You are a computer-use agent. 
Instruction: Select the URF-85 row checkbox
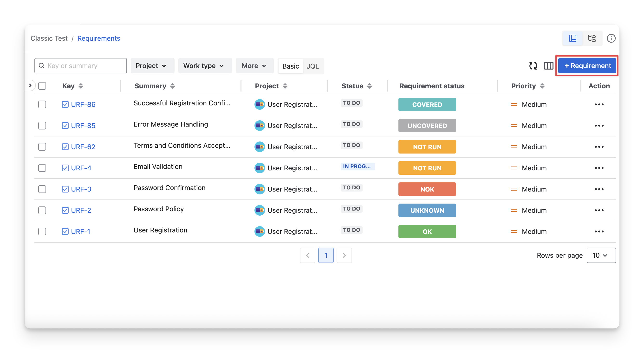(42, 126)
